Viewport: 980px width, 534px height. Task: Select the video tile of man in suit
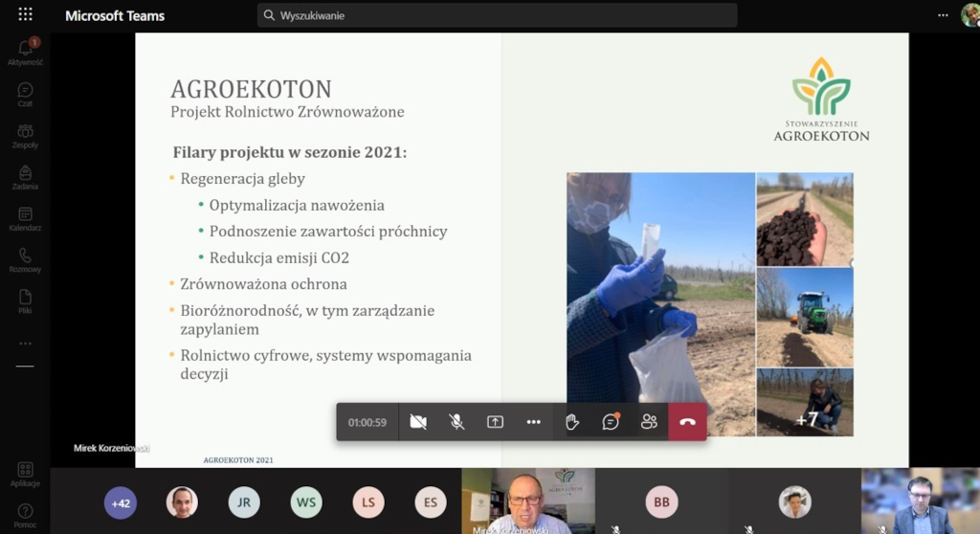[920, 501]
